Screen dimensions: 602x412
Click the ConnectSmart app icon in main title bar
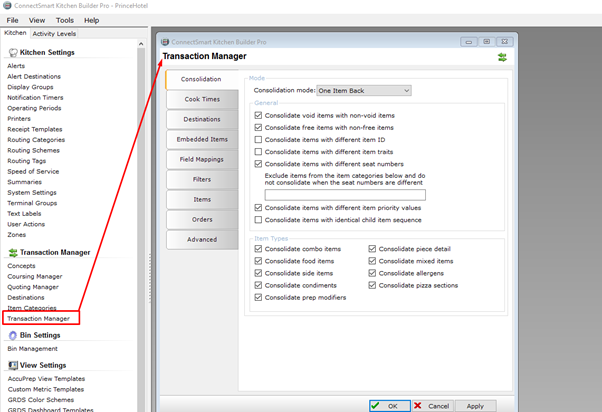(8, 6)
